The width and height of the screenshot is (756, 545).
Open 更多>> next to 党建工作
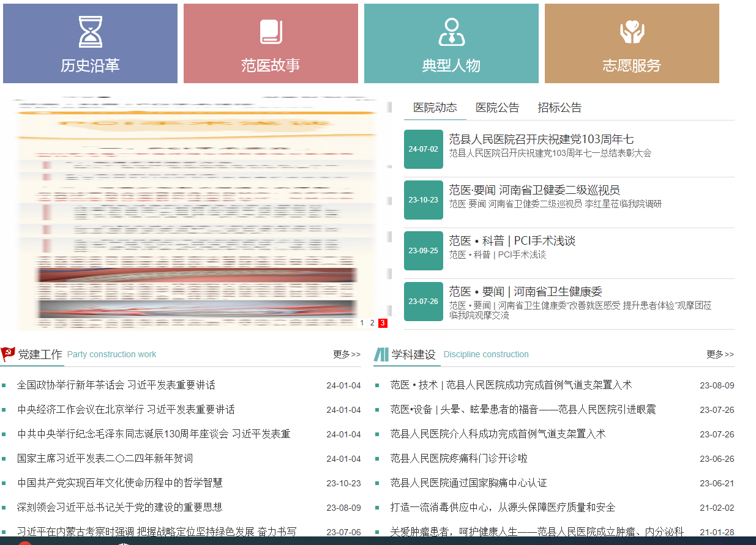[x=347, y=354]
